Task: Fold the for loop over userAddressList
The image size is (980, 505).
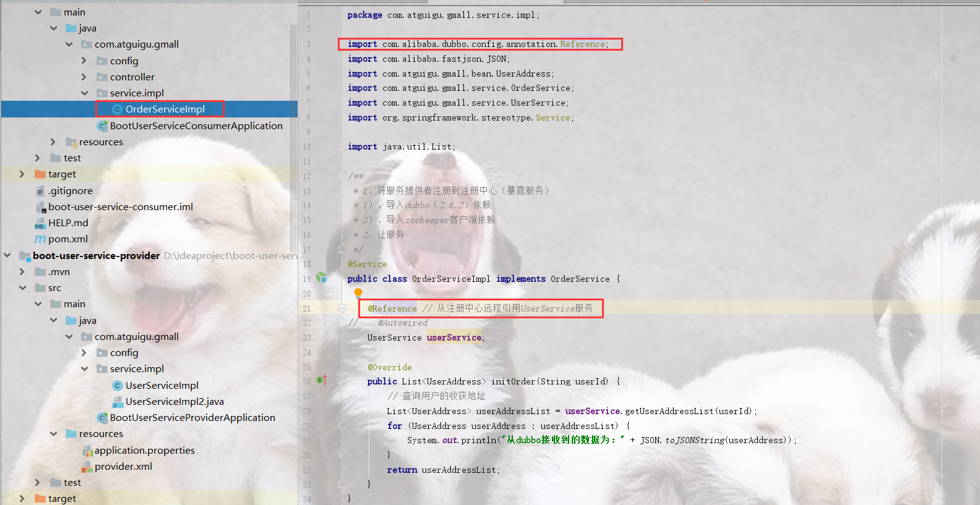Action: 342,425
